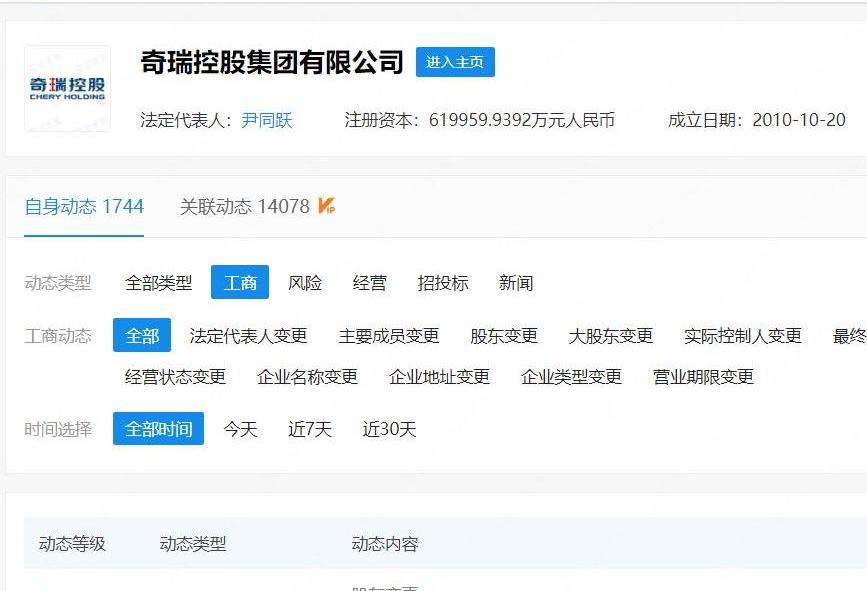
Task: Open the 进入主页 button
Action: click(455, 62)
